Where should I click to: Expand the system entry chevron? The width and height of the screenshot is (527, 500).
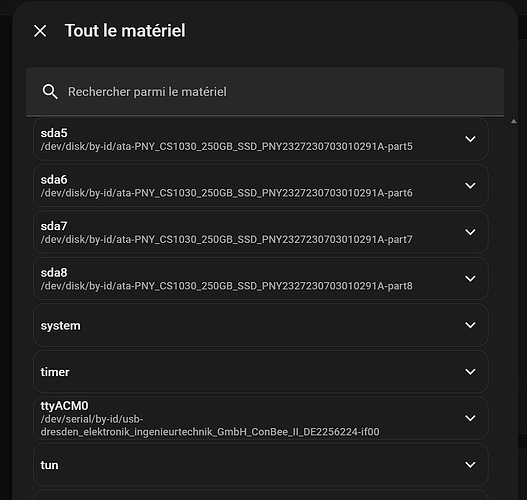tap(470, 325)
